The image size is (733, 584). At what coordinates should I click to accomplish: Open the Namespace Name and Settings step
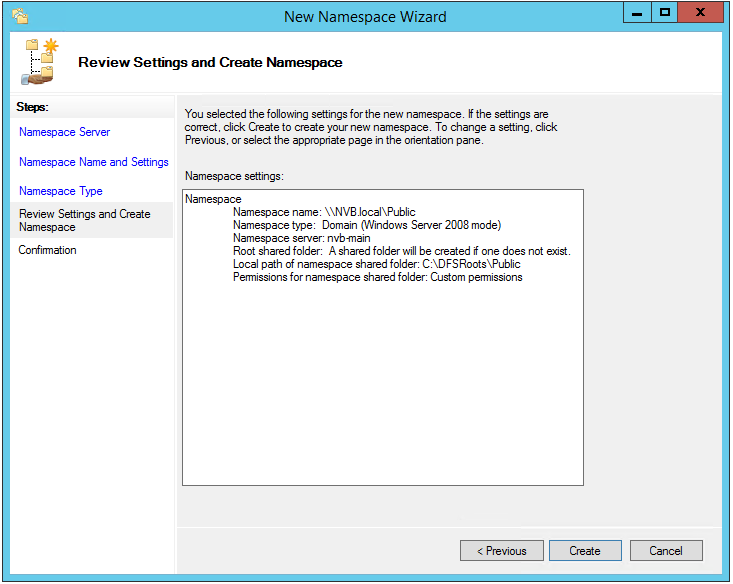pos(93,162)
